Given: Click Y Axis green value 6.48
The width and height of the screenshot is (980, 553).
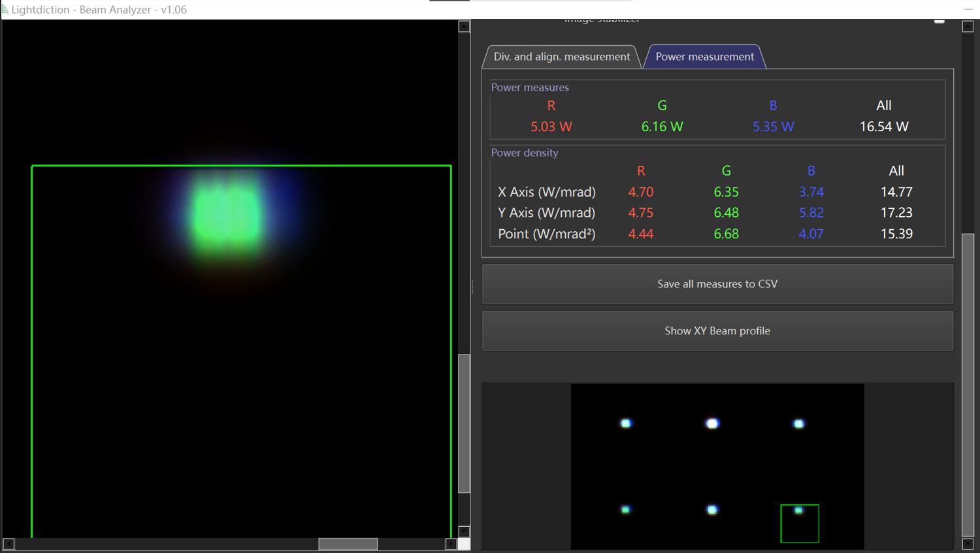Looking at the screenshot, I should point(727,213).
